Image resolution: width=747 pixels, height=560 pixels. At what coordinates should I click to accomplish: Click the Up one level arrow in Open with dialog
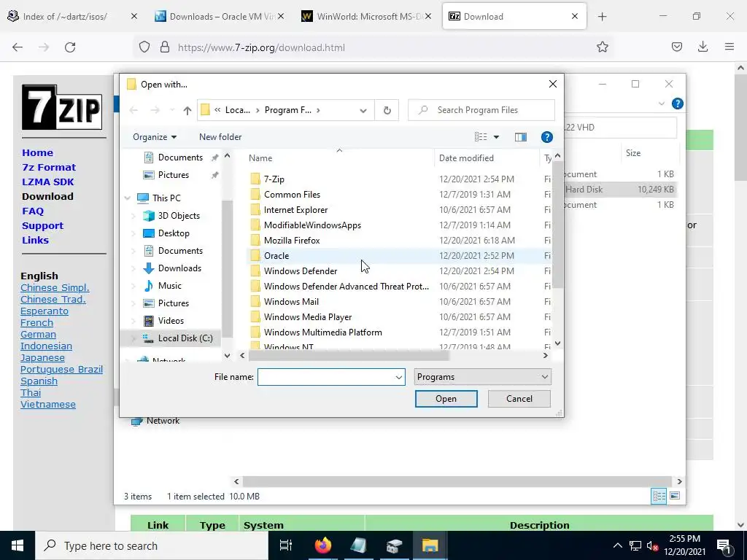tap(187, 111)
